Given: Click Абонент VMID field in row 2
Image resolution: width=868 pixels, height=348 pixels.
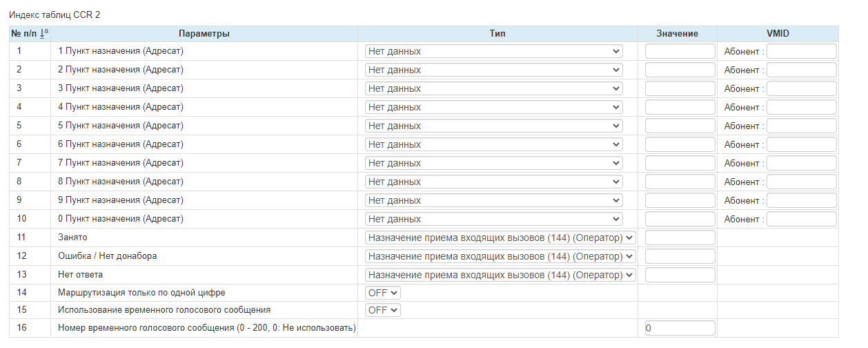Looking at the screenshot, I should click(x=801, y=70).
